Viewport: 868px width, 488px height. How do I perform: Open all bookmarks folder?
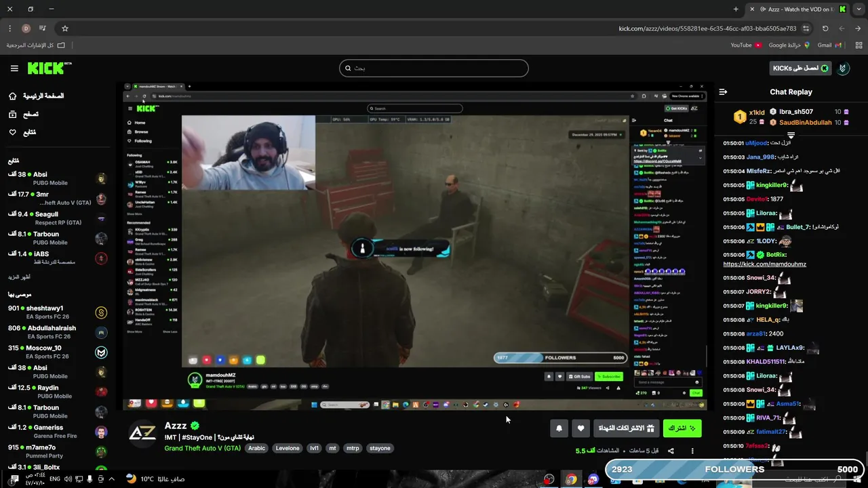[36, 45]
